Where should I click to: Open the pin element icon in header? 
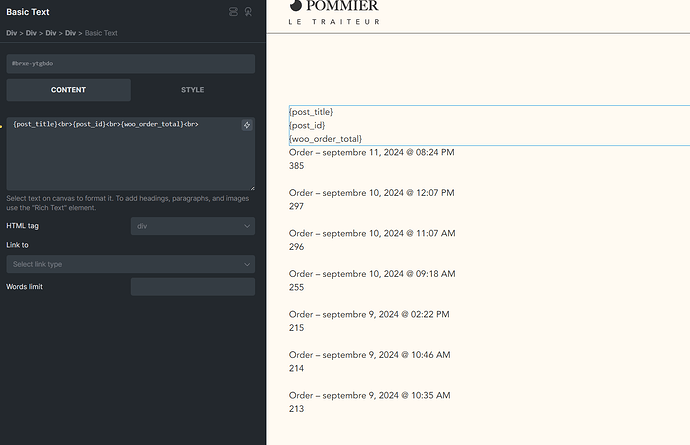click(248, 12)
